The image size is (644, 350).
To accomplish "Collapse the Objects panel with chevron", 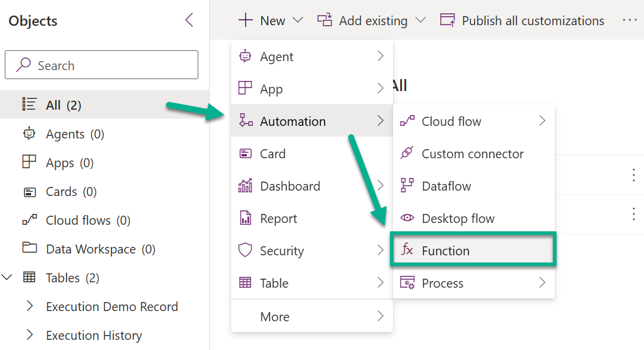I will click(x=189, y=20).
